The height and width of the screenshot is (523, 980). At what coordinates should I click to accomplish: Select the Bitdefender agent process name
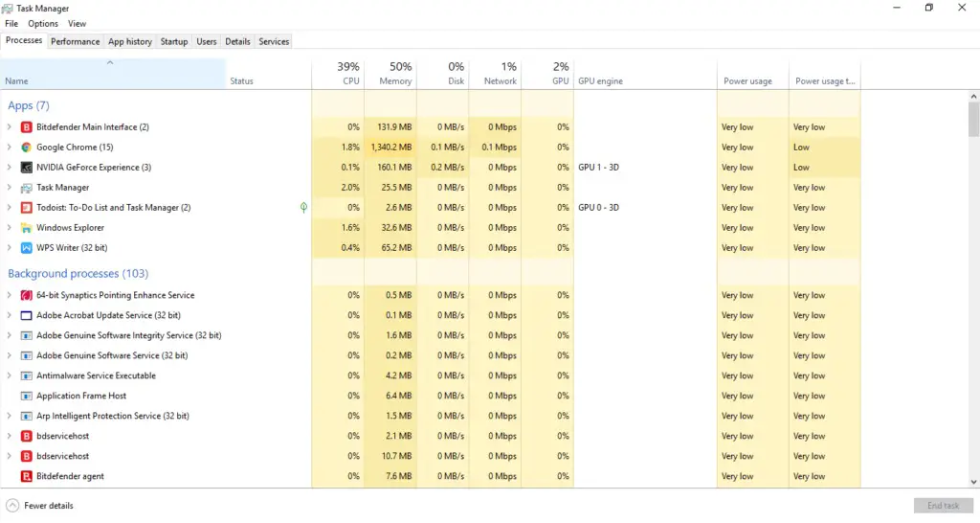70,476
